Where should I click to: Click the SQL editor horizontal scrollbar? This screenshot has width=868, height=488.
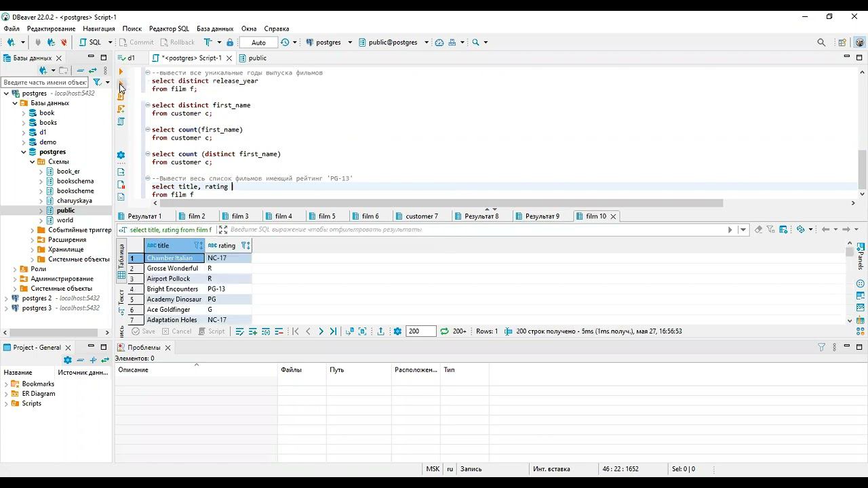tap(441, 203)
